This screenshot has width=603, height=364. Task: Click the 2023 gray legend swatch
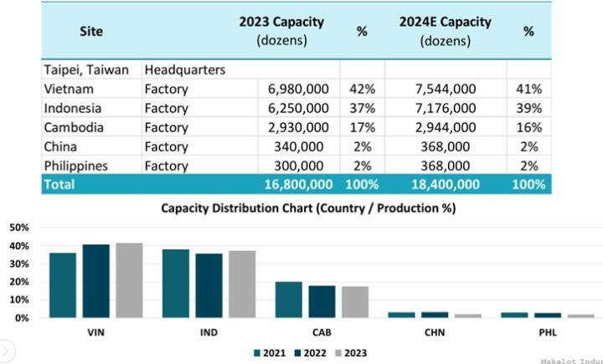pyautogui.click(x=339, y=353)
